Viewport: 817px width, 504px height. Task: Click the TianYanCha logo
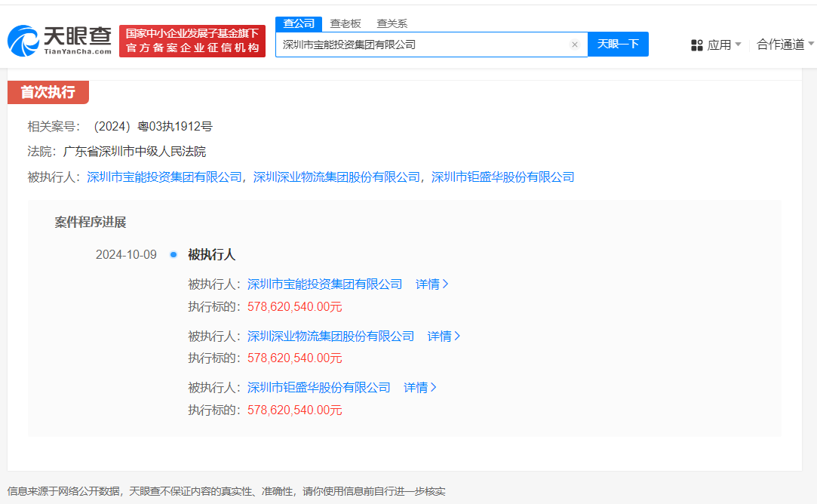coord(60,41)
